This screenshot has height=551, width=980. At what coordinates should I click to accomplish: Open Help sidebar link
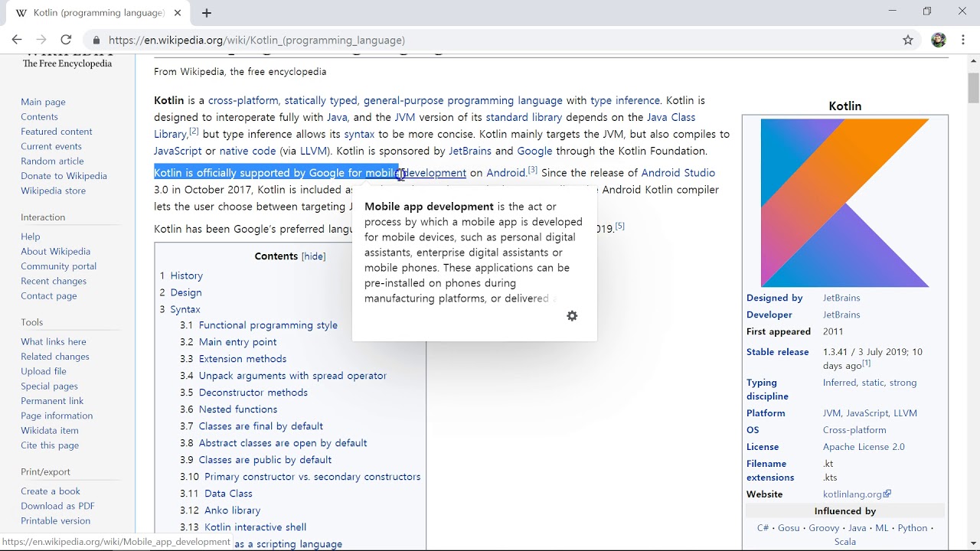point(31,236)
